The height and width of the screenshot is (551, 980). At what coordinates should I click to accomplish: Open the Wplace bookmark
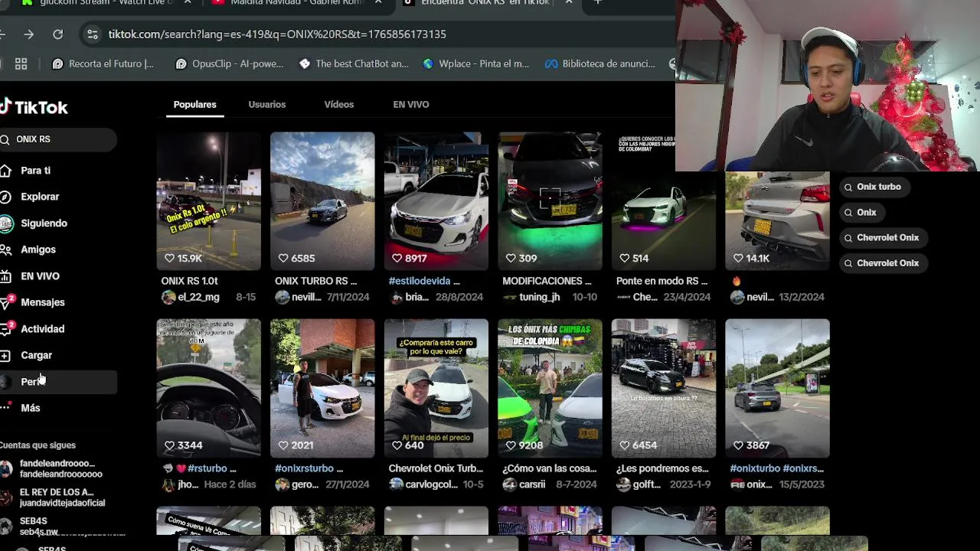point(475,64)
